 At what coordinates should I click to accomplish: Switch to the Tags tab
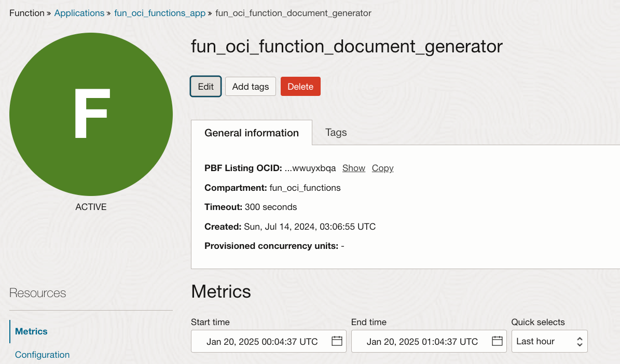(x=336, y=132)
